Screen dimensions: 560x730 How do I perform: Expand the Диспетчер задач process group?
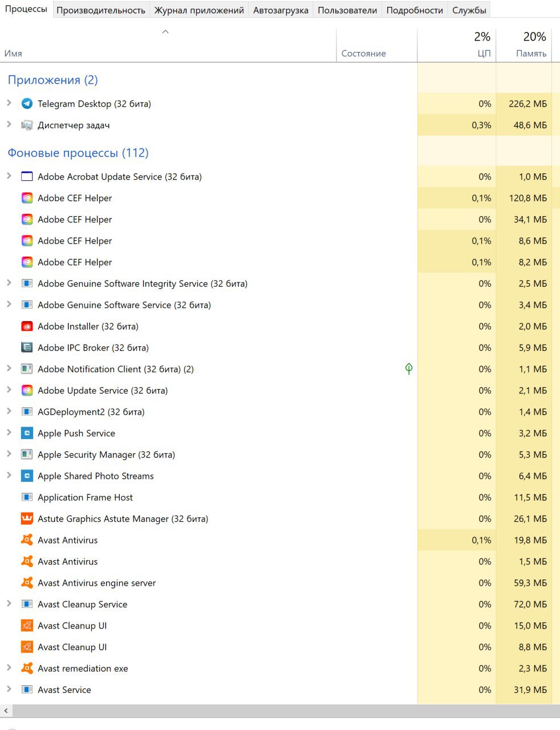pos(9,124)
